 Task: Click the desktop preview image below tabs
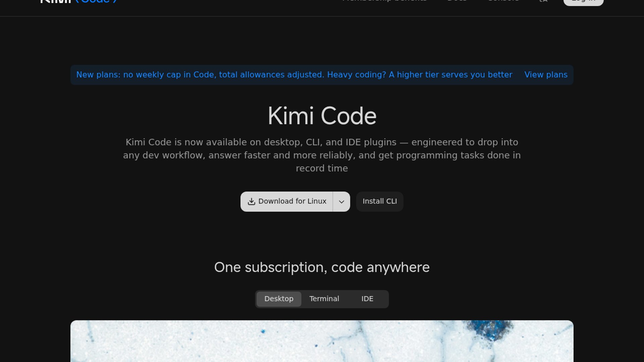322,341
